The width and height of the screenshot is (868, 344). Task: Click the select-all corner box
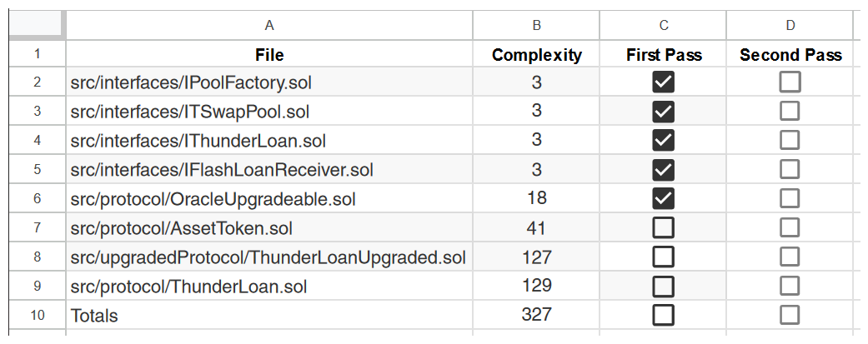click(37, 25)
